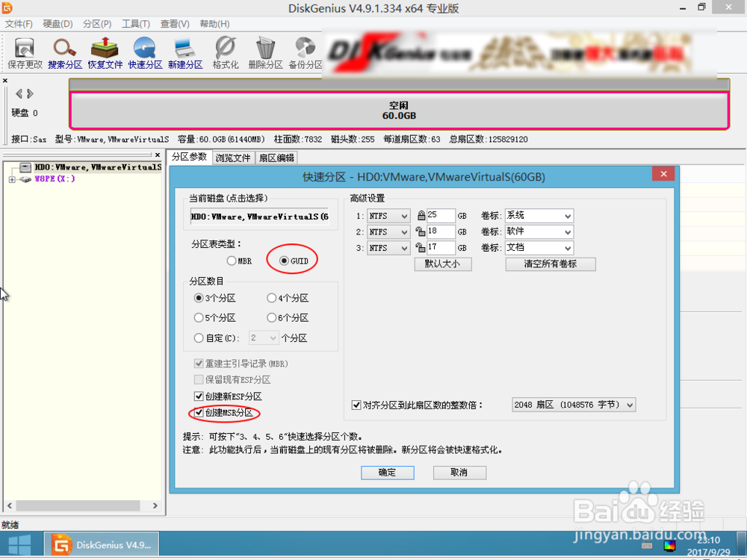Click Delete Partition (删除分区) trash icon
Image resolution: width=747 pixels, height=560 pixels.
[265, 53]
